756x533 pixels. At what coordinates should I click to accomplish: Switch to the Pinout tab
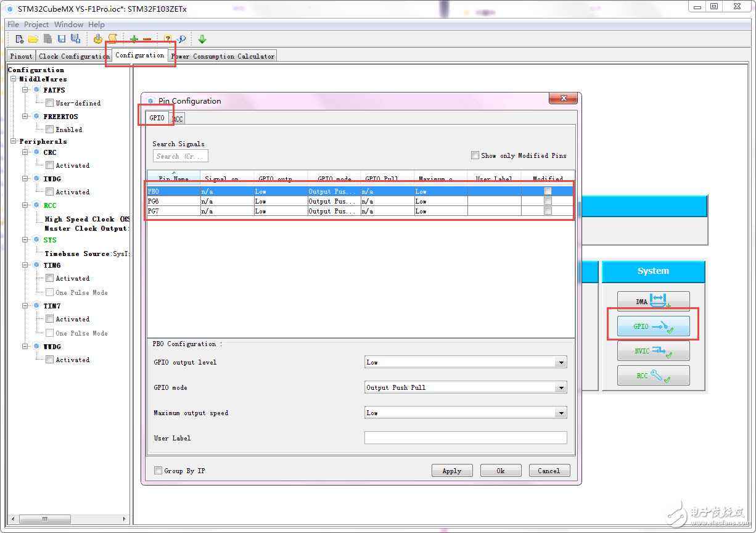21,56
